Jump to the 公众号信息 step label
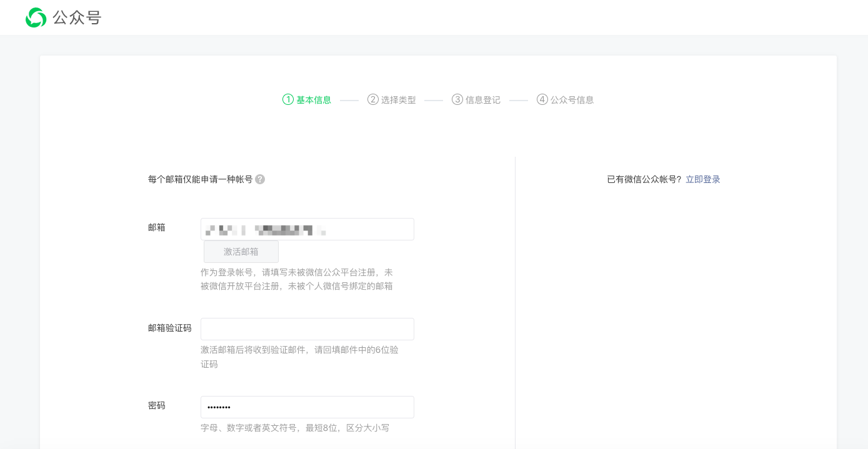 572,100
